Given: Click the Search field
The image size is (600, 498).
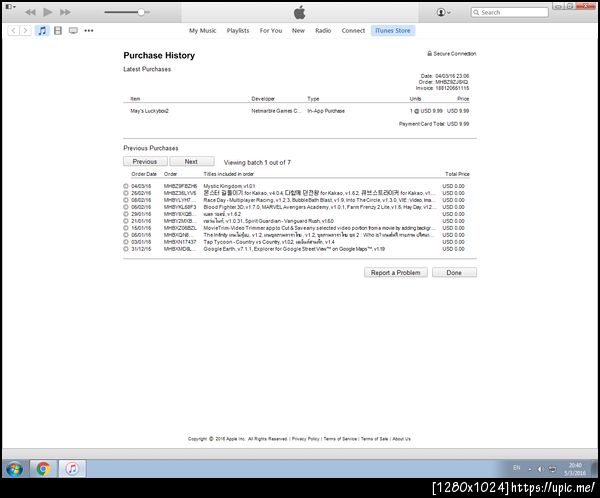Looking at the screenshot, I should click(x=509, y=12).
